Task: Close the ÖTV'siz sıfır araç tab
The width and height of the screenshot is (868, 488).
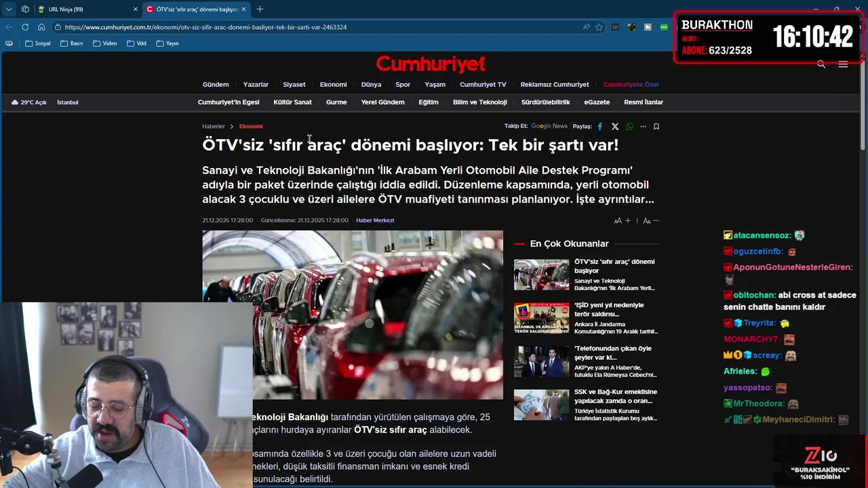Action: [x=243, y=9]
